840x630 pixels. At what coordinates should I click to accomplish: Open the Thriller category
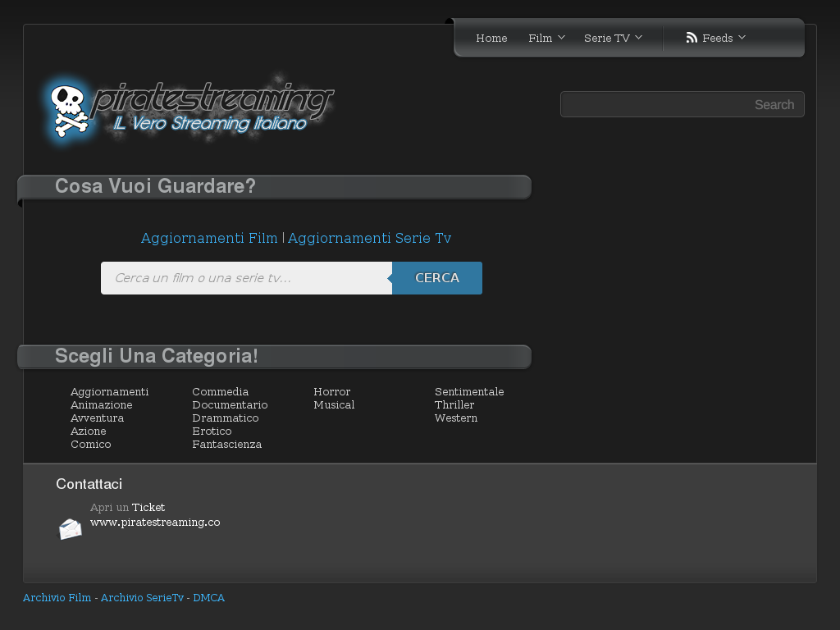(x=454, y=404)
